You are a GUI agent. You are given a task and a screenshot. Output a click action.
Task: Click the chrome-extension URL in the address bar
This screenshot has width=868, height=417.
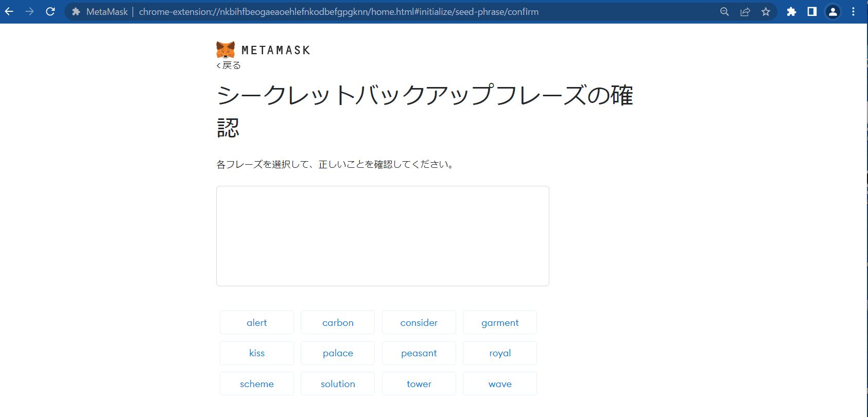click(339, 11)
